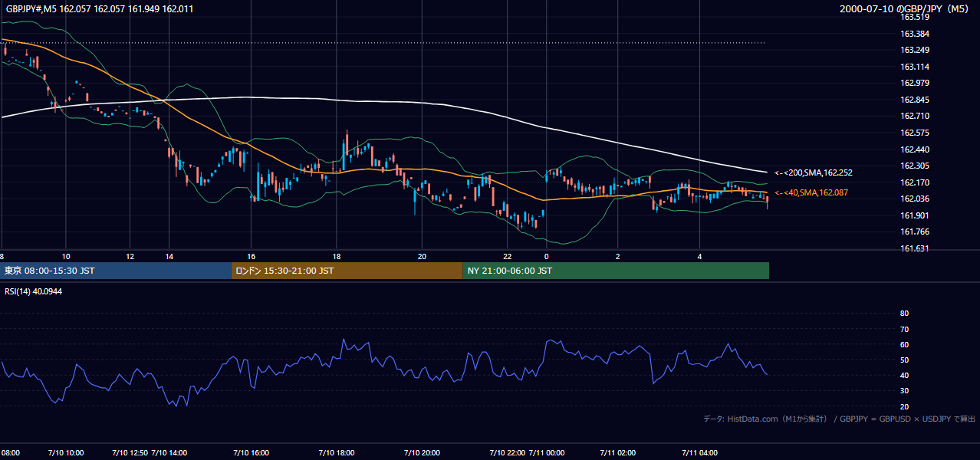The width and height of the screenshot is (980, 460).
Task: Click RSI scale level 50
Action: coord(904,360)
